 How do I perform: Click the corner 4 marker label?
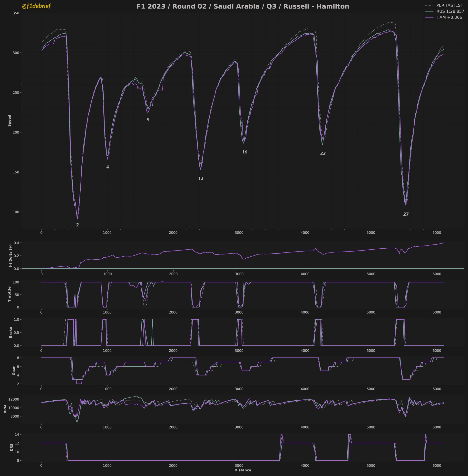[107, 167]
